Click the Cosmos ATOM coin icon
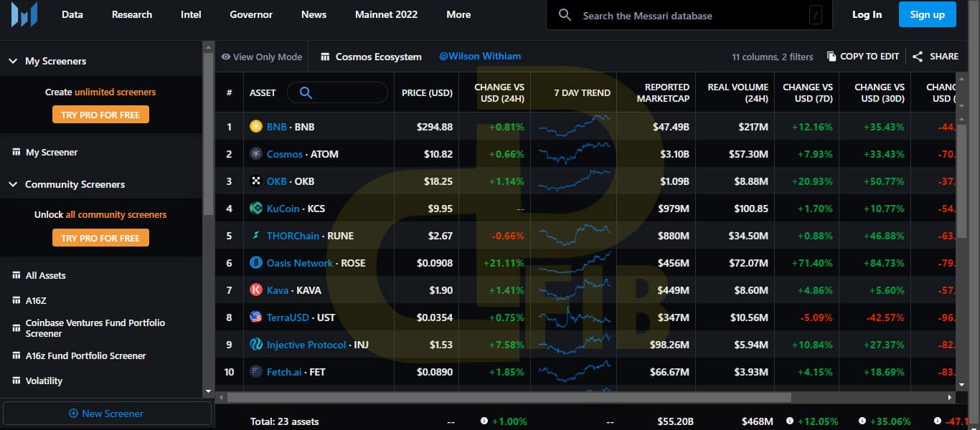This screenshot has width=980, height=430. coord(256,154)
